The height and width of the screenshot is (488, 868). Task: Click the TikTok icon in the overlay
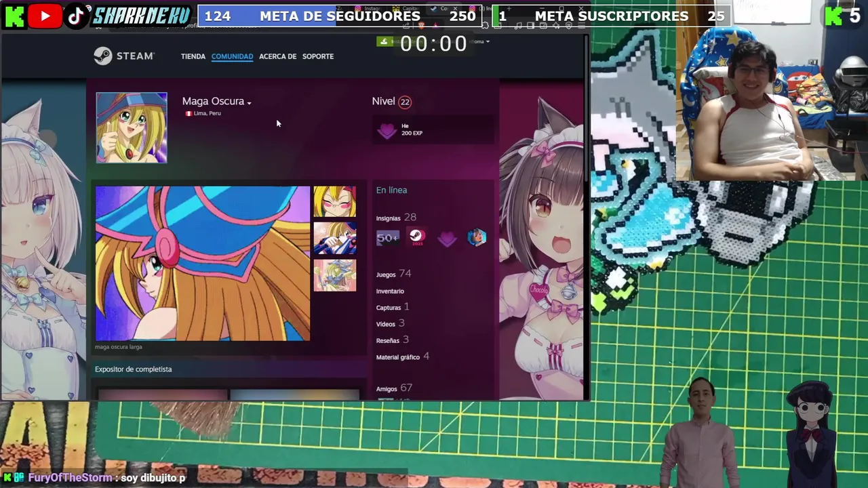click(75, 16)
